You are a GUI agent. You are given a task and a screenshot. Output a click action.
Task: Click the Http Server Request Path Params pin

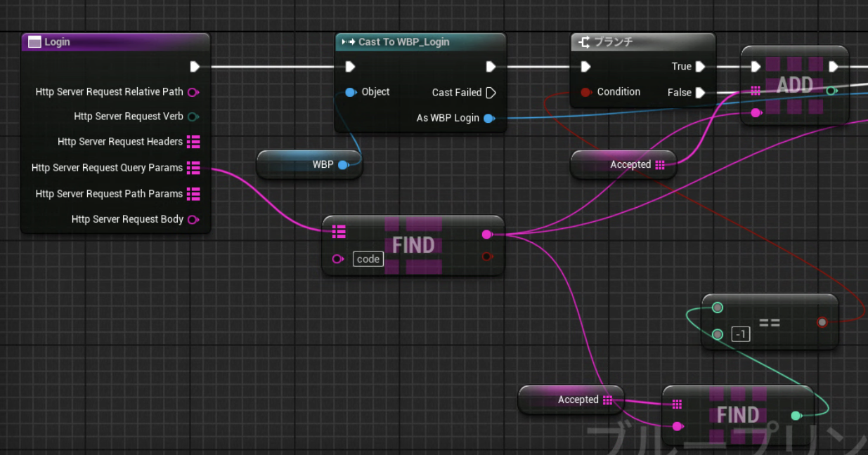(193, 194)
